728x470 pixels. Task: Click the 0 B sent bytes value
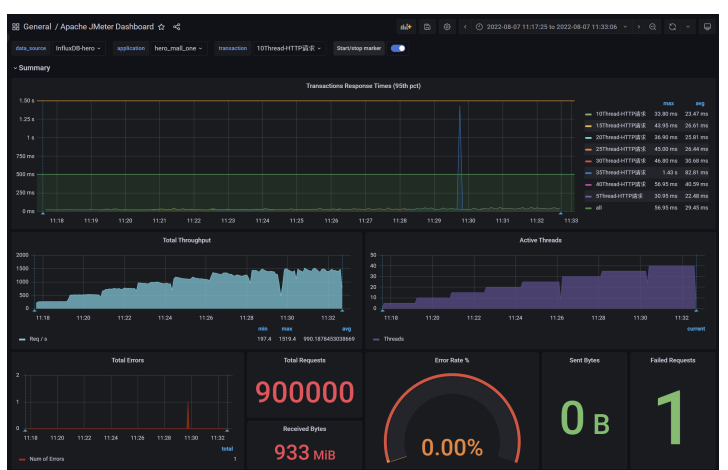tap(585, 418)
